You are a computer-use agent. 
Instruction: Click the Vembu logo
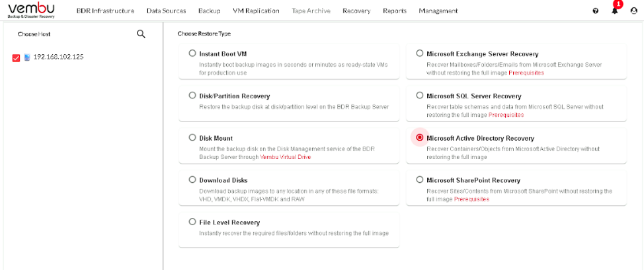pos(31,11)
